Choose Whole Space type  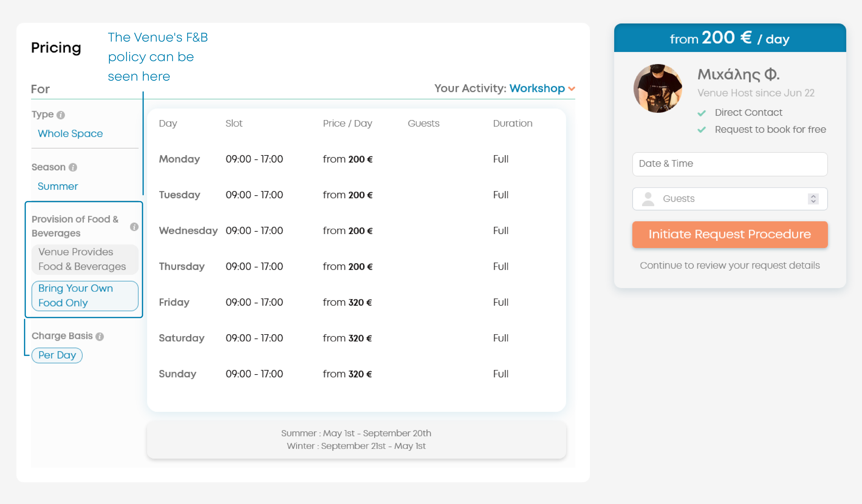coord(70,134)
